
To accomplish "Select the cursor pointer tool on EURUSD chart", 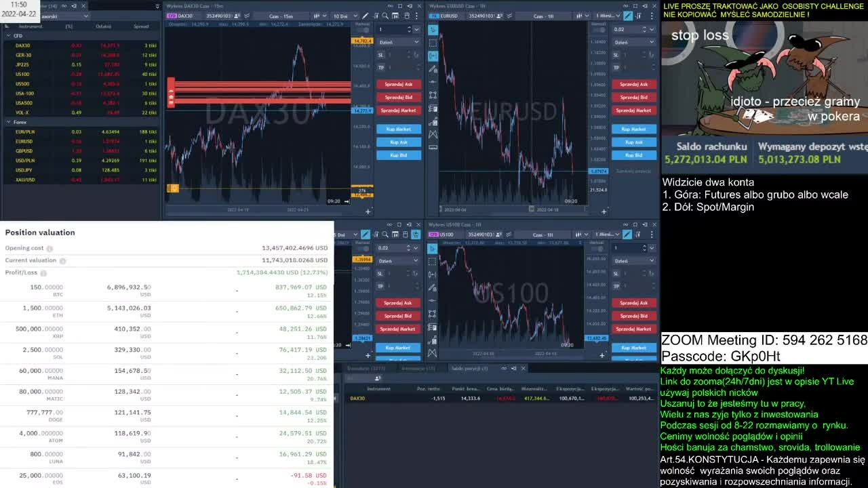I will pyautogui.click(x=433, y=29).
